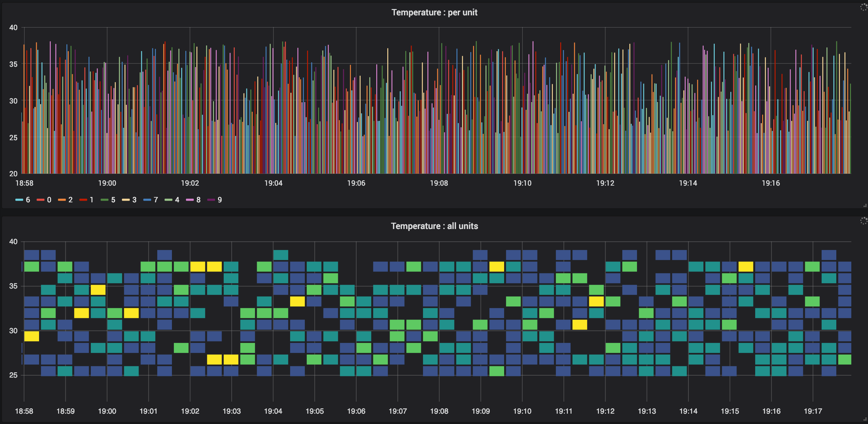The image size is (868, 424).
Task: Toggle series 2 label in the legend
Action: [x=70, y=200]
